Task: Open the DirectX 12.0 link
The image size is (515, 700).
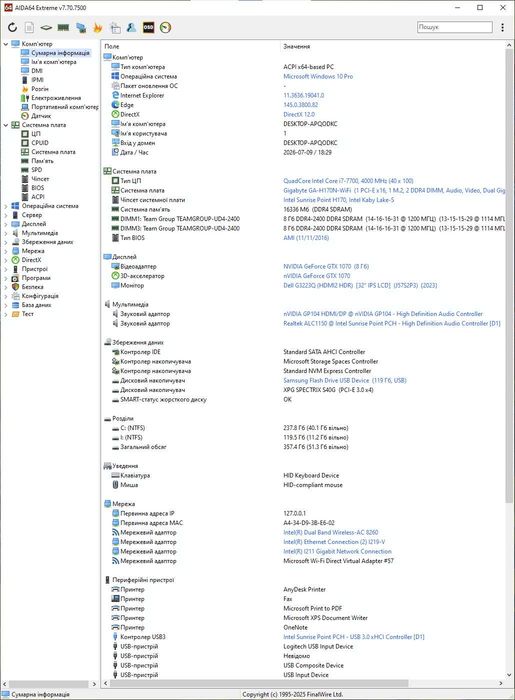Action: pos(299,114)
